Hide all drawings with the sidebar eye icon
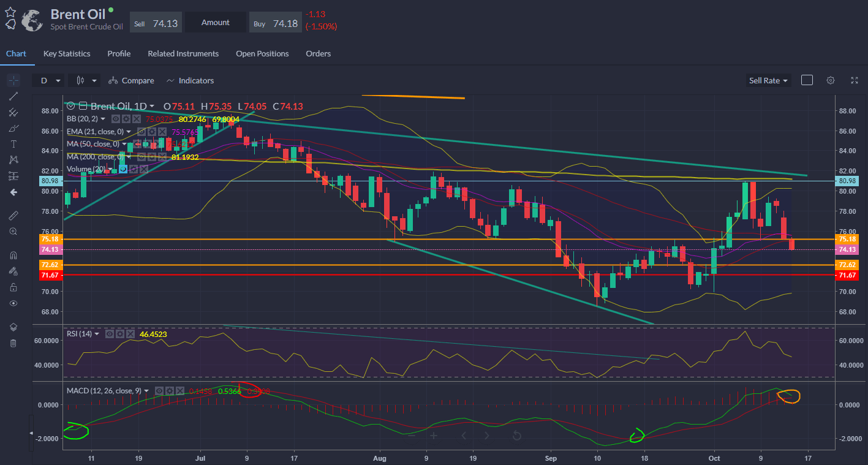This screenshot has height=465, width=868. [13, 303]
